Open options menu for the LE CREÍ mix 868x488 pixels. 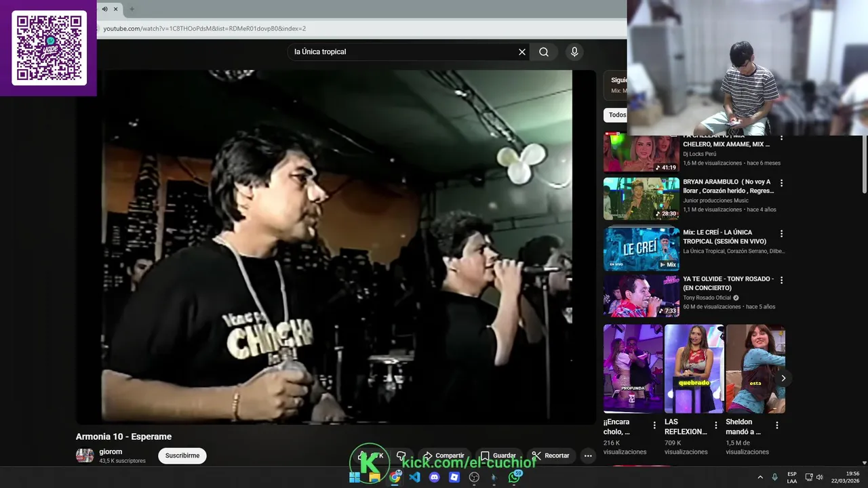click(x=781, y=233)
